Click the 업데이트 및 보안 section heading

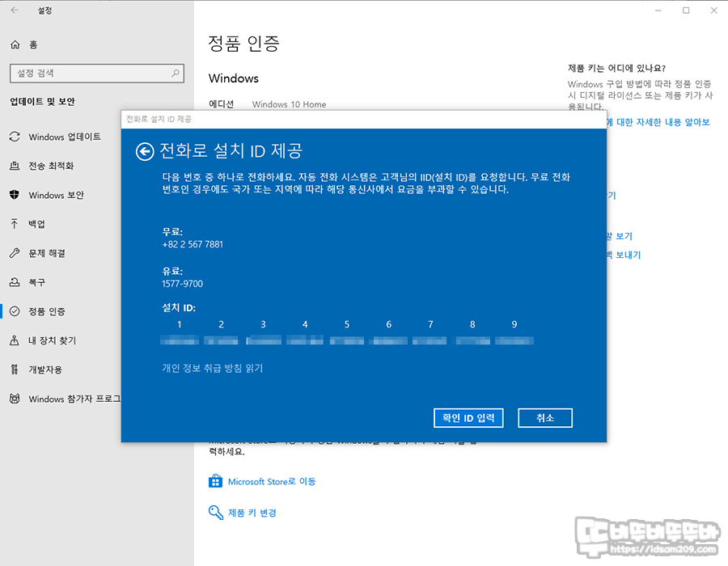[x=42, y=102]
